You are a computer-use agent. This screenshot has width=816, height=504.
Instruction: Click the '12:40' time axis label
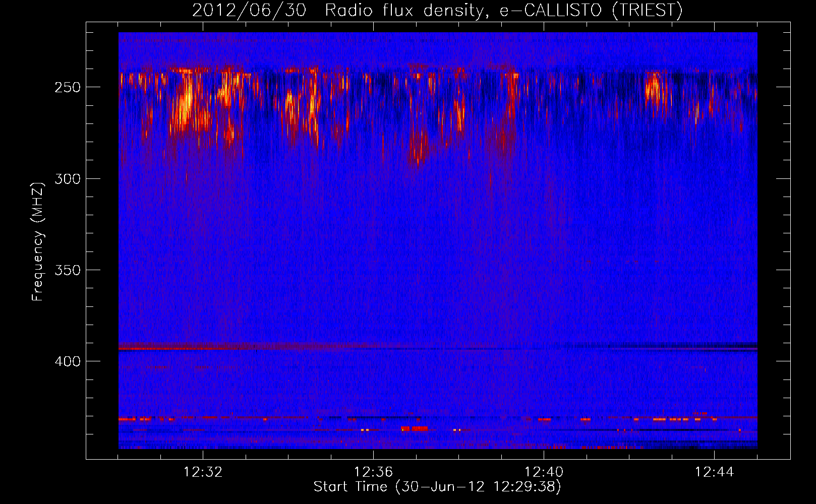click(x=544, y=472)
